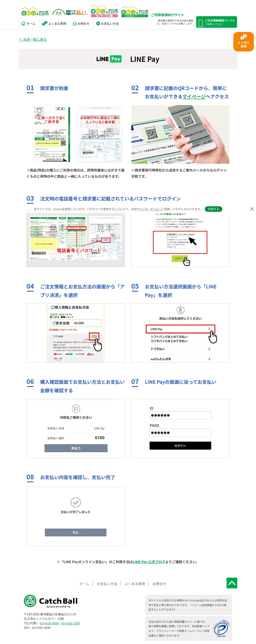
Task: Click the checkmark circle icon in step 08
Action: (x=76, y=502)
